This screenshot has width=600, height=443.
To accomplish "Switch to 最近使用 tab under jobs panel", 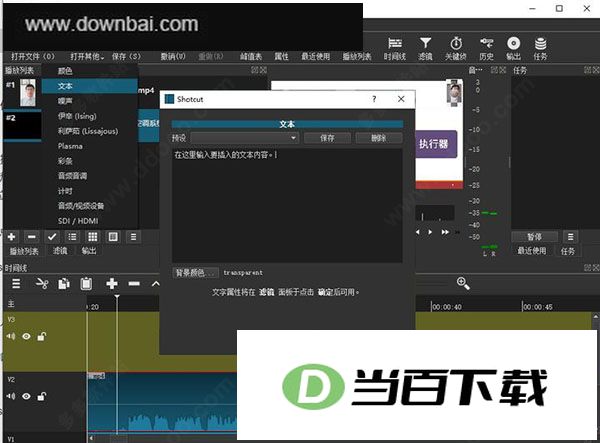I will (x=532, y=251).
